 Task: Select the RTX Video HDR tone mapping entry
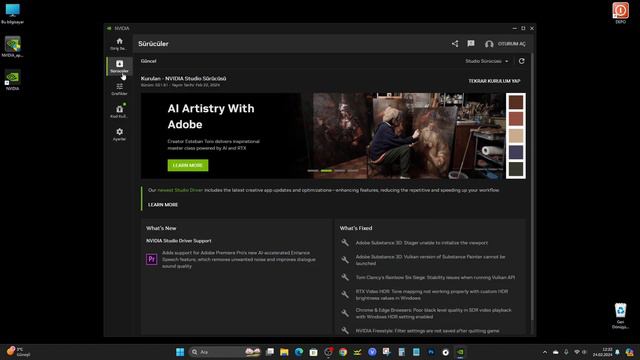click(431, 295)
